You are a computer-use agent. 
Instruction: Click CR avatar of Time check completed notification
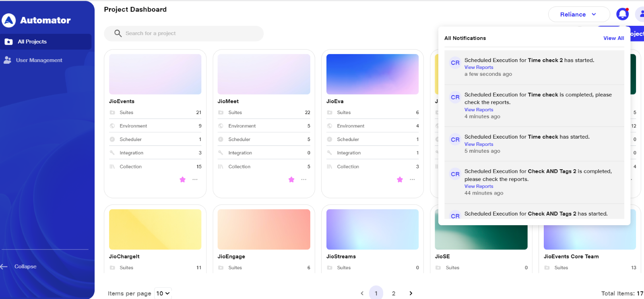455,98
